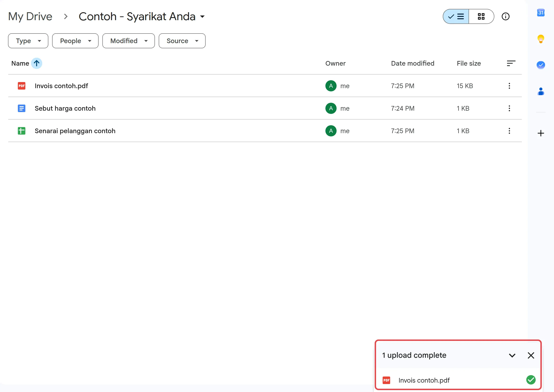Click green checkmark in upload panel
Image resolution: width=554 pixels, height=392 pixels.
pyautogui.click(x=531, y=380)
